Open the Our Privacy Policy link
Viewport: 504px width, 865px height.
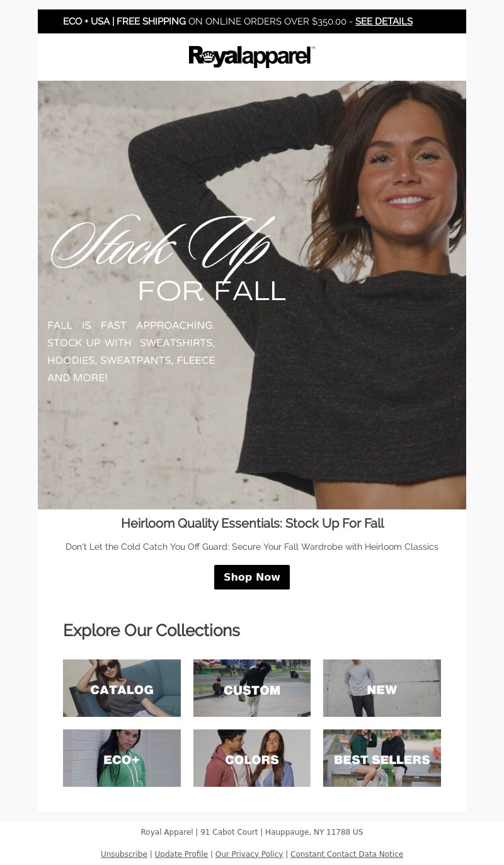click(x=249, y=854)
